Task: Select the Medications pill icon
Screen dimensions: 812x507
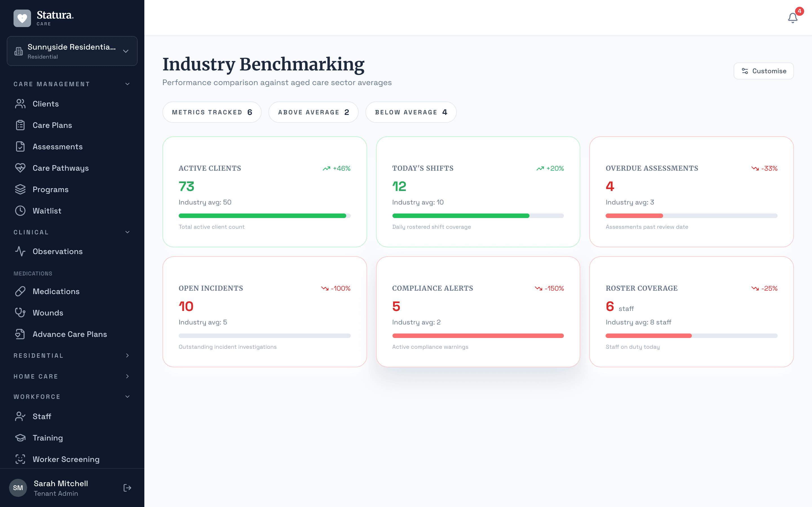Action: pyautogui.click(x=20, y=291)
